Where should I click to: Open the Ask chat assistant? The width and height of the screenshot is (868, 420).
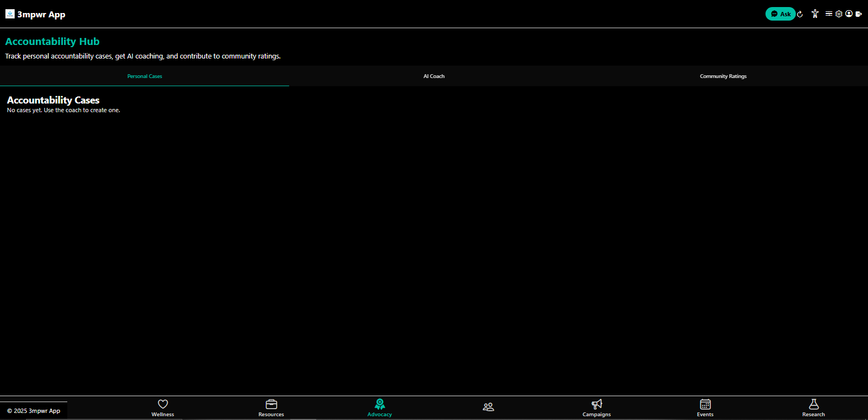(x=780, y=14)
